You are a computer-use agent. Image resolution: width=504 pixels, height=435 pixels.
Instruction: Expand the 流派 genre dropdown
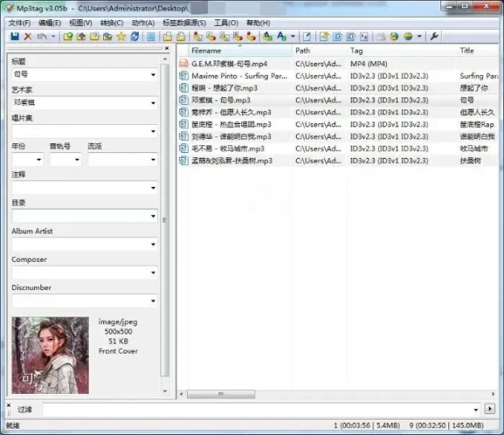point(153,159)
